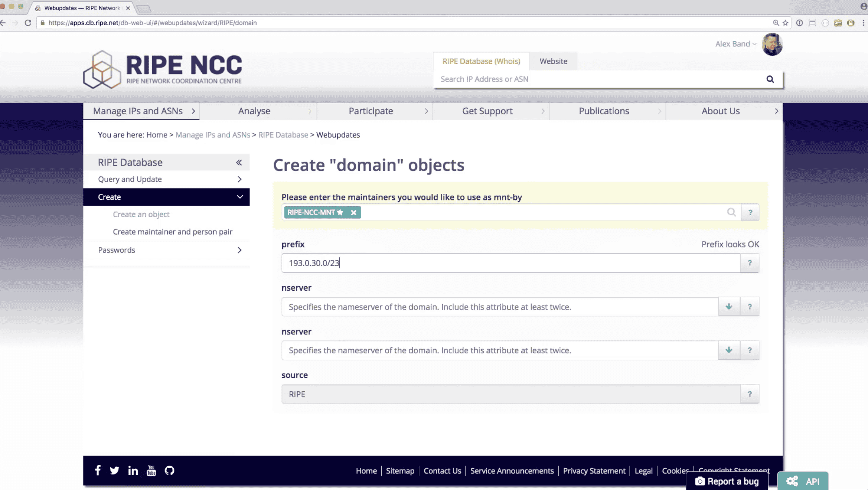Viewport: 868px width, 490px height.
Task: Switch to the Website search tab
Action: tap(553, 61)
